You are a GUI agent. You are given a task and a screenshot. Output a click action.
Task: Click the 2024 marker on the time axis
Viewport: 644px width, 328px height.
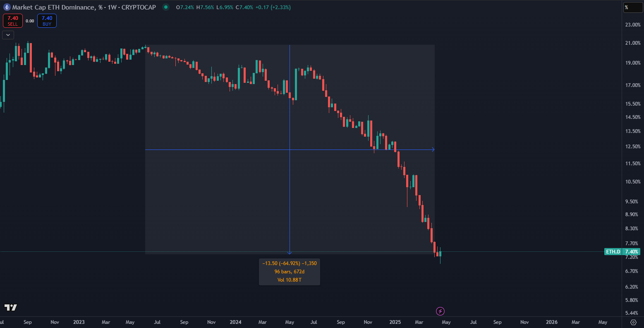[235, 322]
